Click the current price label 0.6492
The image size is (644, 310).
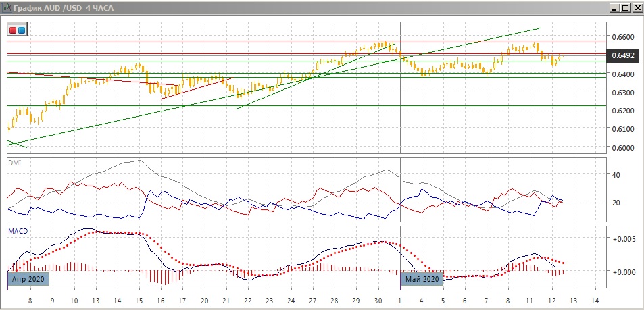(x=622, y=56)
